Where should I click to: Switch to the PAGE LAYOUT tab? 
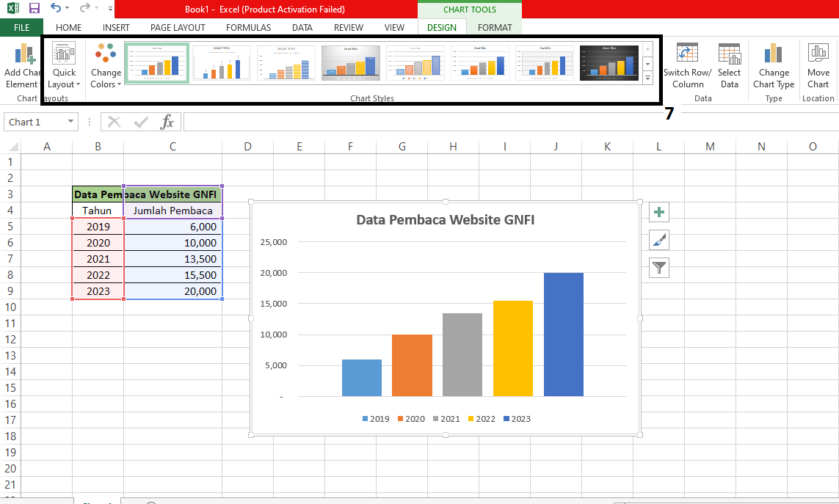click(x=178, y=27)
